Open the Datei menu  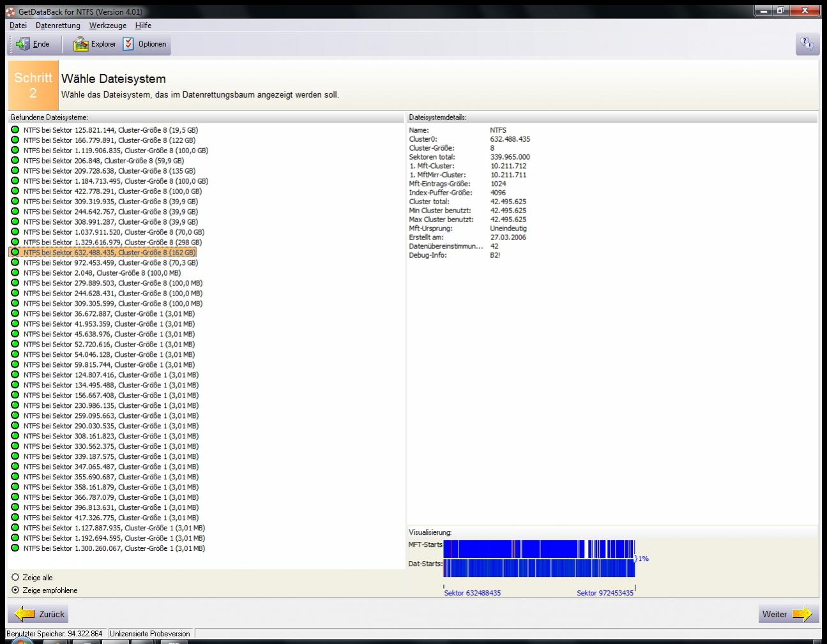coord(18,26)
